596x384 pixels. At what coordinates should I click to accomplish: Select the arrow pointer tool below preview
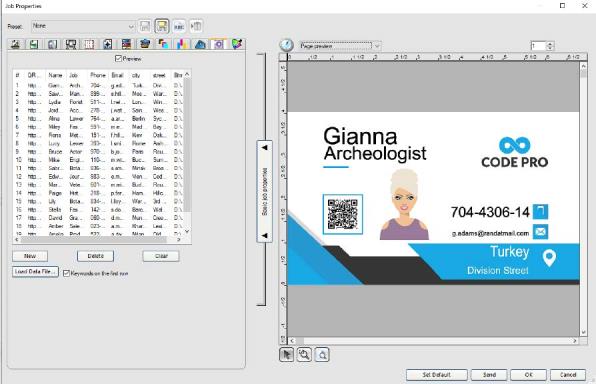[287, 355]
